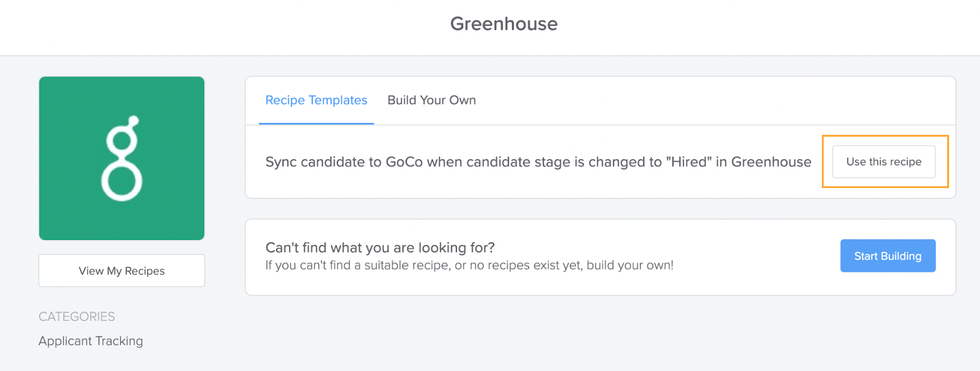Viewport: 980px width, 371px height.
Task: Open View My Recipes
Action: [121, 271]
